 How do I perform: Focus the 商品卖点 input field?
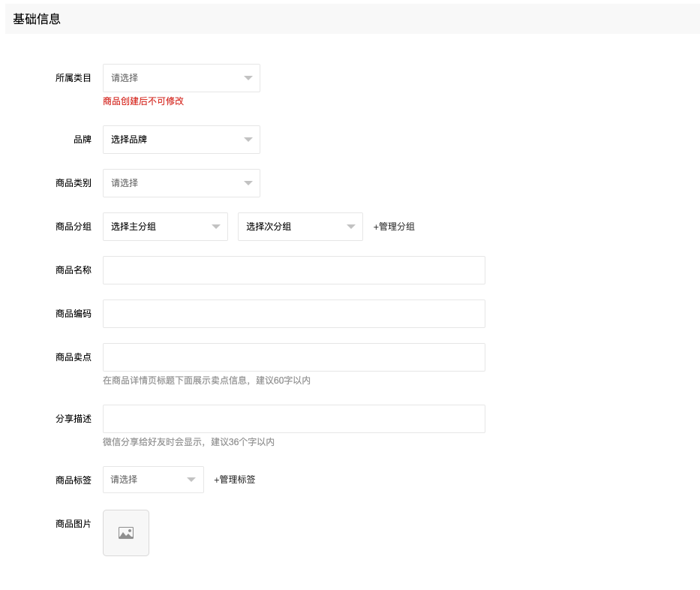(294, 357)
